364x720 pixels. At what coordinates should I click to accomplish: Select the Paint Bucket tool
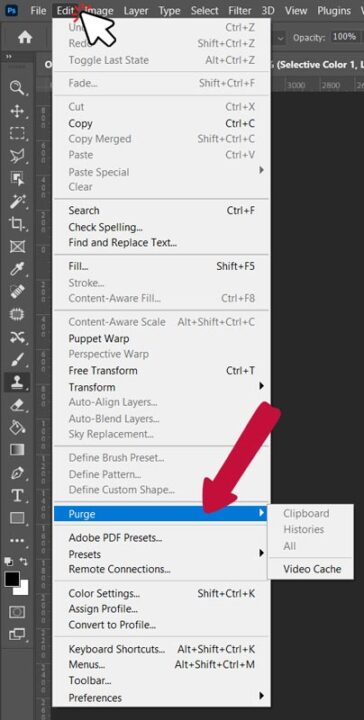point(17,427)
